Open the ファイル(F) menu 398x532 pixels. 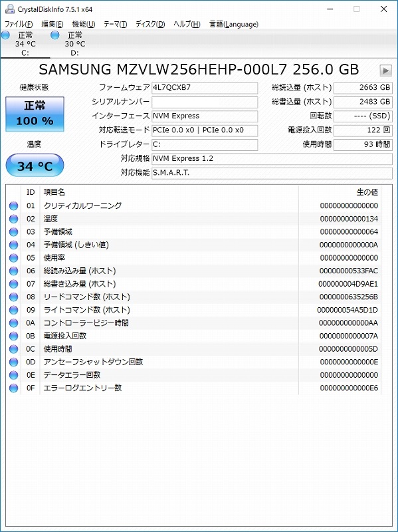pos(19,25)
